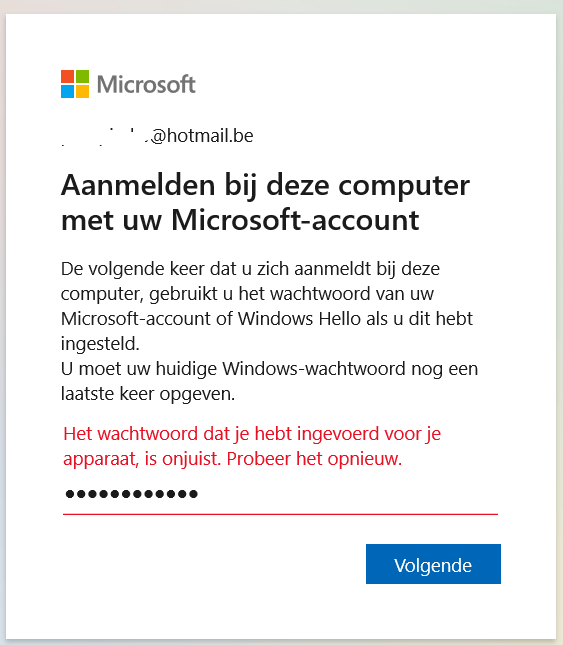Click the blue Volgende button
Viewport: 563px width, 645px height.
pos(433,564)
